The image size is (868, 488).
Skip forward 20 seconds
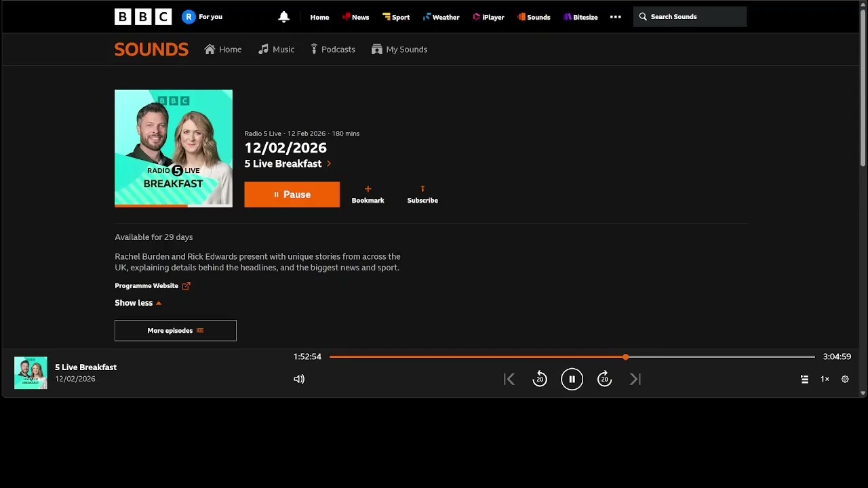coord(604,380)
